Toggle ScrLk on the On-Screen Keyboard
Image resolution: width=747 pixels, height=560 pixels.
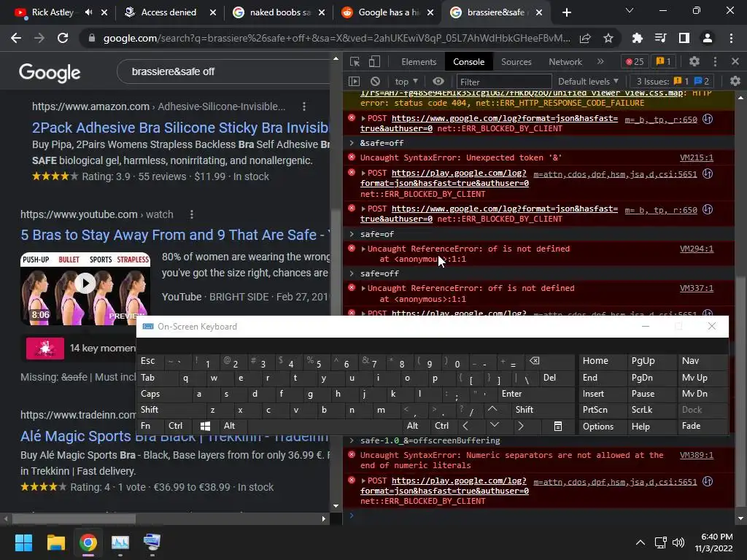[651, 410]
